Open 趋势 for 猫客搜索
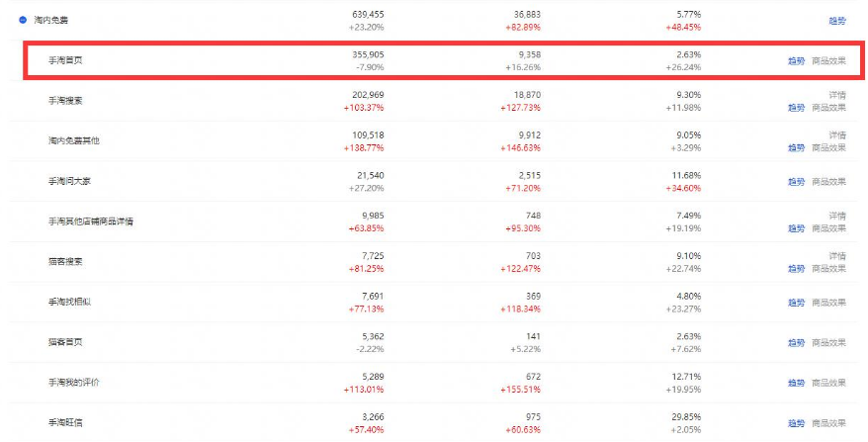The image size is (868, 442). click(x=796, y=269)
